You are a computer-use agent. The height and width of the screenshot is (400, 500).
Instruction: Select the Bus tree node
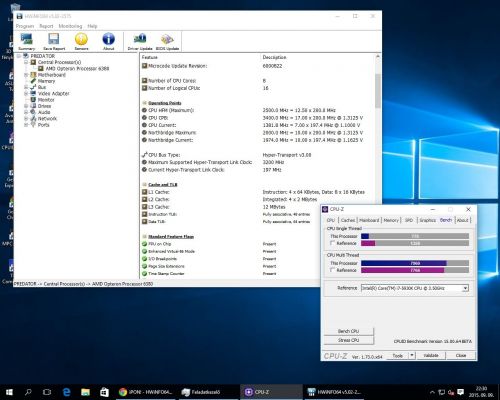click(x=42, y=87)
